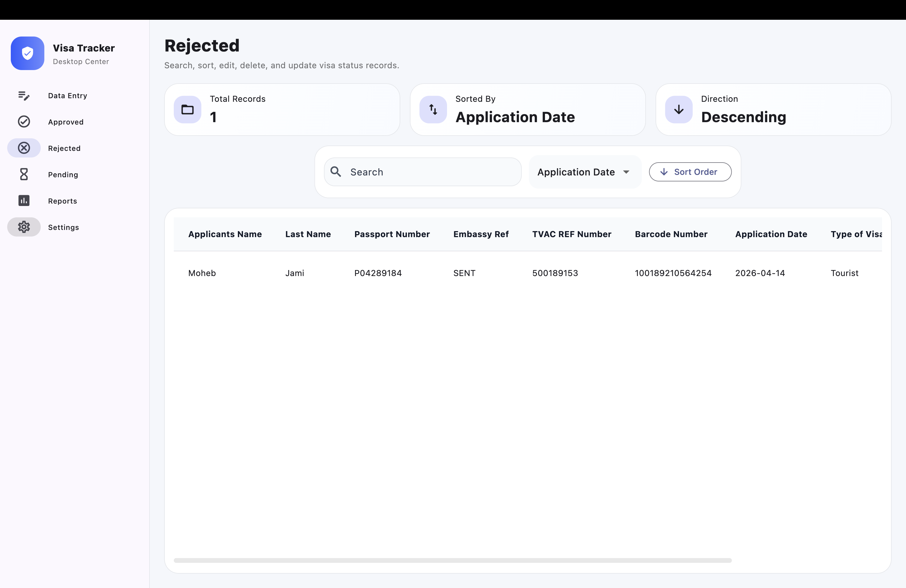Click the Tourist visa type cell

click(x=844, y=273)
